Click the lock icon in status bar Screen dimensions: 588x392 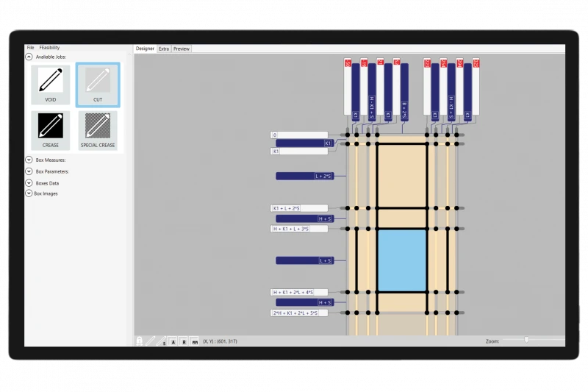(139, 341)
